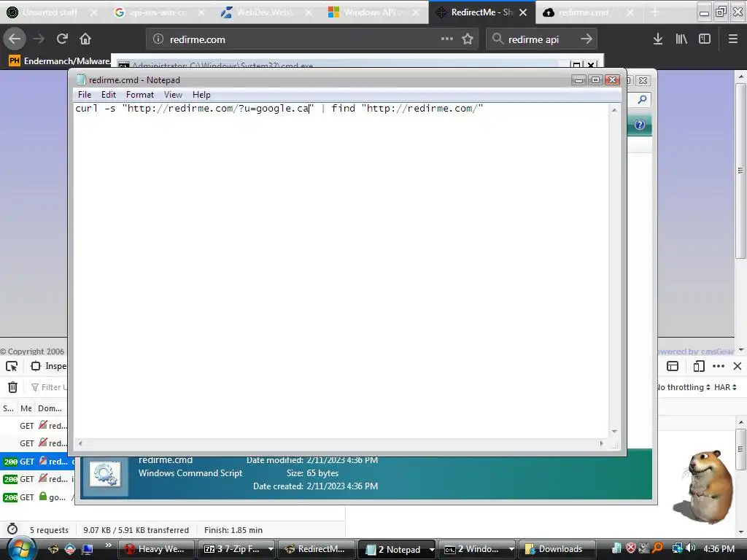Click redirme.cmd file thumbnail in details pane
This screenshot has height=560, width=747.
[106, 475]
